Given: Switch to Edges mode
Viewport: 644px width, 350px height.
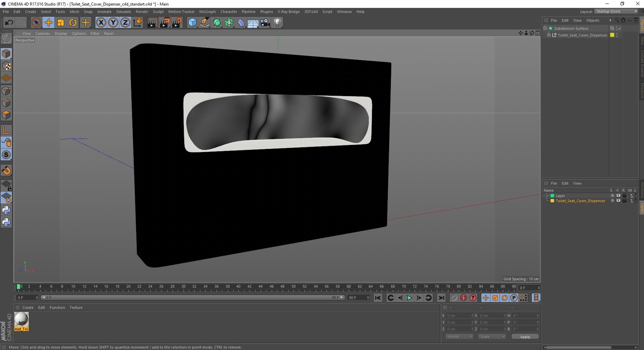Looking at the screenshot, I should [x=6, y=103].
